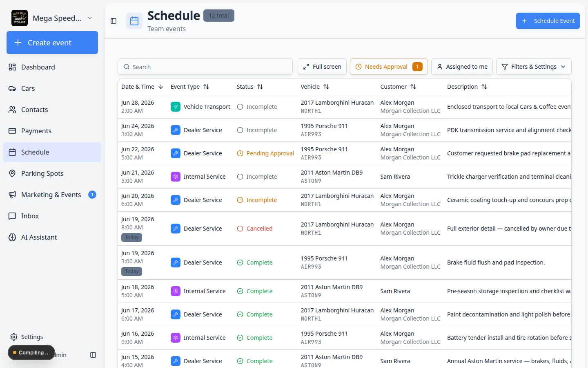Click the megaphone icon for Marketing & Events
588x368 pixels.
click(12, 195)
